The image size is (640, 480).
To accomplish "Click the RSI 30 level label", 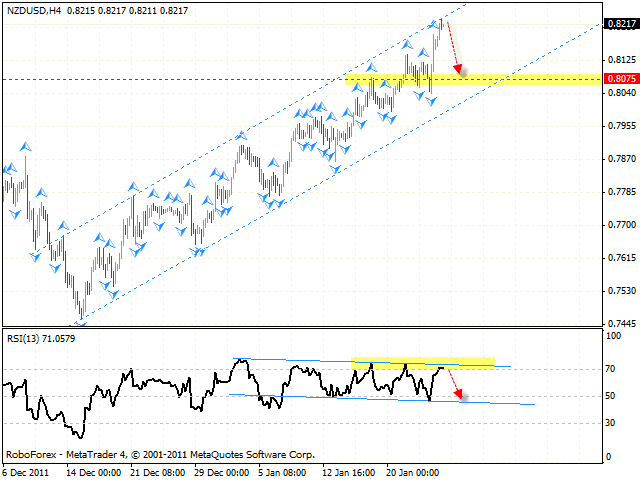I will [x=612, y=423].
